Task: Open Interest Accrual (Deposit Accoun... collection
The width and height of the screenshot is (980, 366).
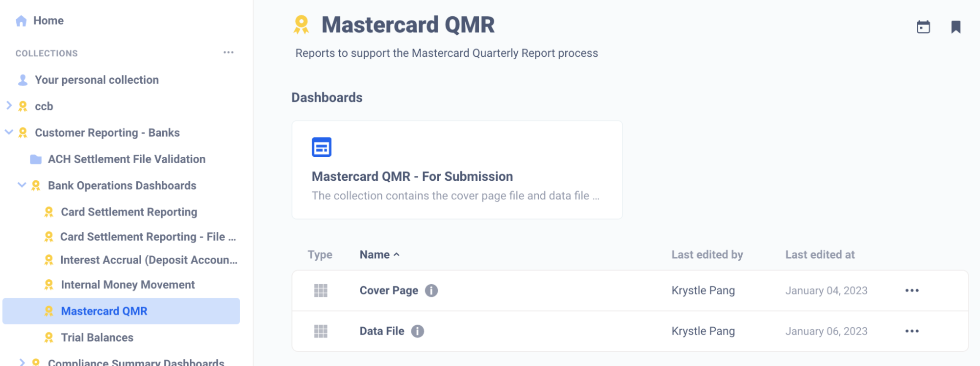Action: click(149, 260)
